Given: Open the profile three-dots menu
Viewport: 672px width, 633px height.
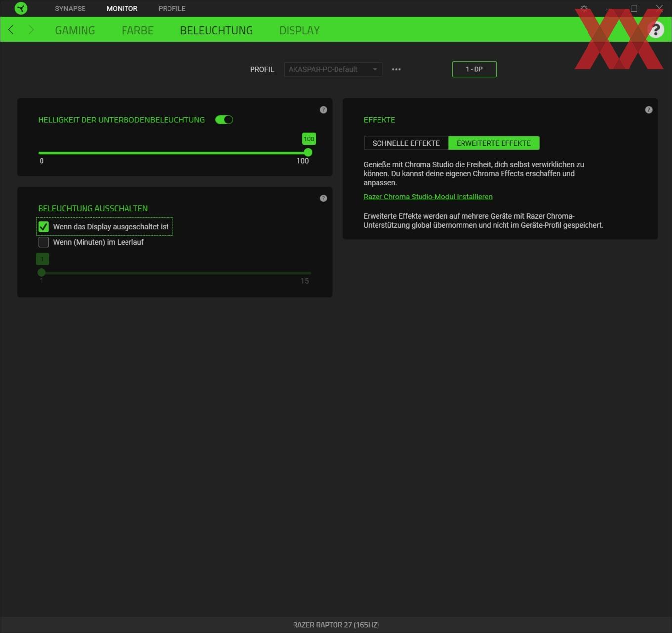Looking at the screenshot, I should (396, 69).
